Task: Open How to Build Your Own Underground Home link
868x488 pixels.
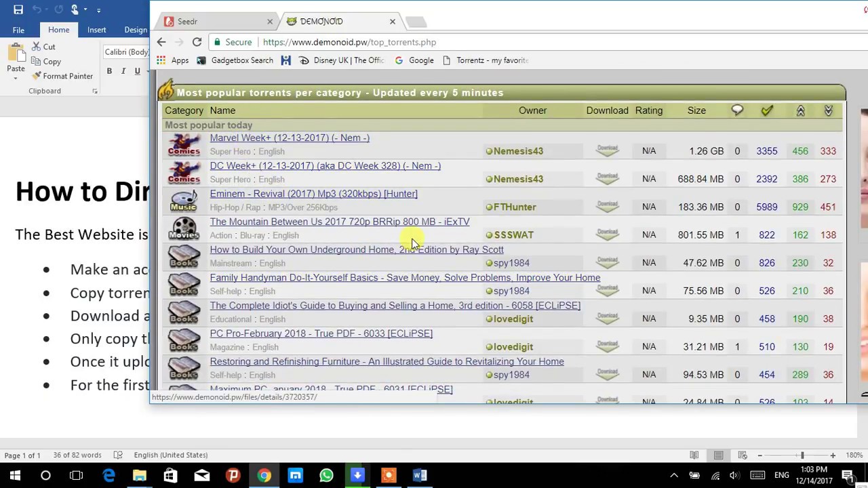Action: [357, 249]
